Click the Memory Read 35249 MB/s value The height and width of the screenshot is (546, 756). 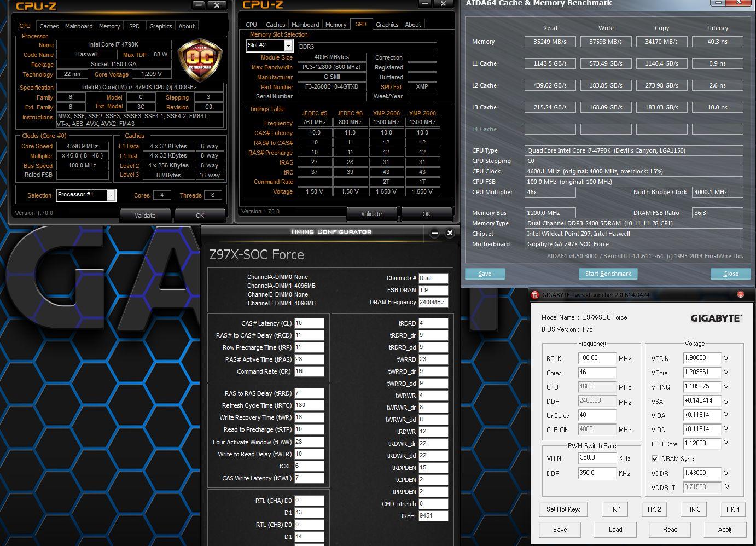(550, 42)
